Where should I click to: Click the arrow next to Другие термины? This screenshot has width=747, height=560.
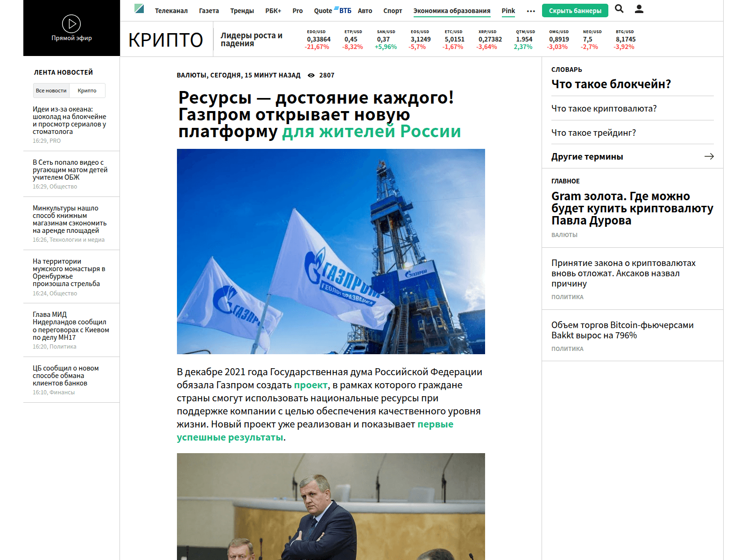(x=709, y=156)
